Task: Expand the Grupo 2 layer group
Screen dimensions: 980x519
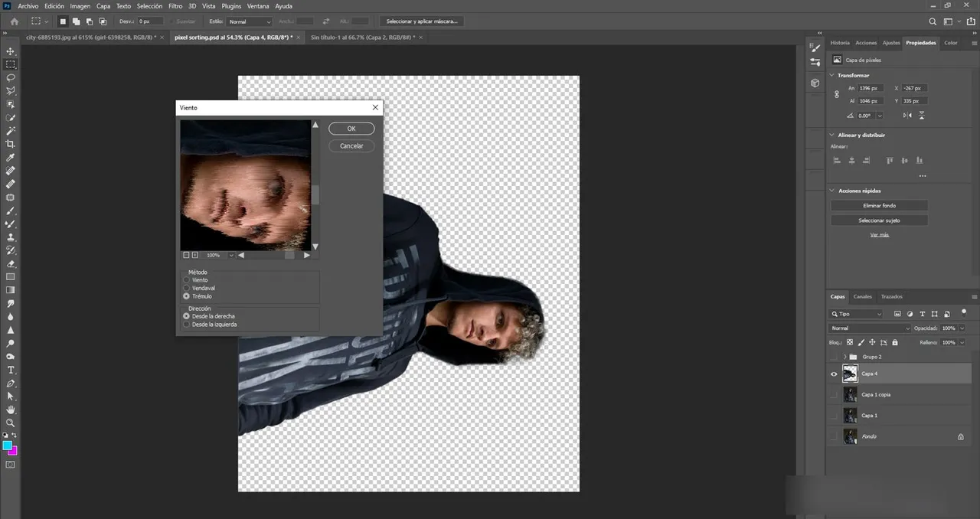Action: (x=844, y=357)
